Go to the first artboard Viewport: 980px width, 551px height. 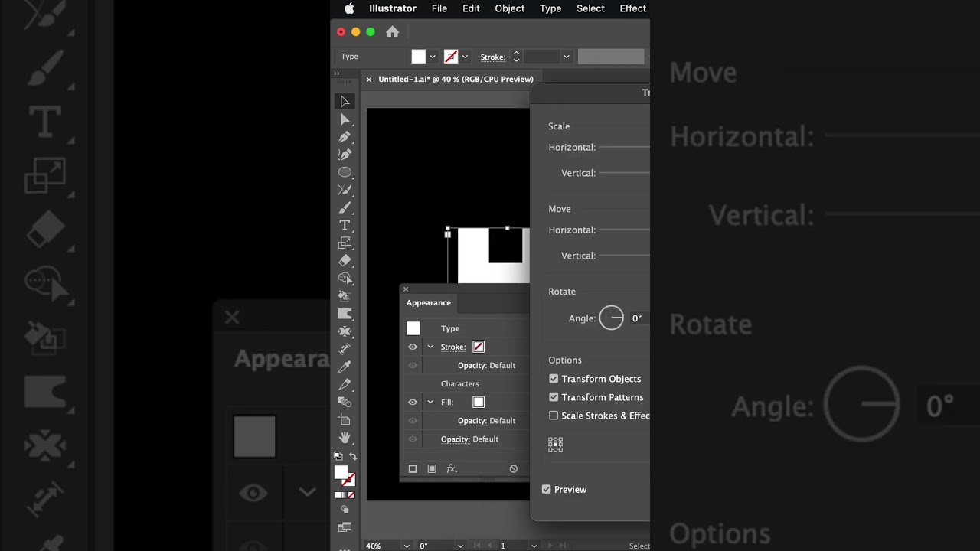(478, 546)
